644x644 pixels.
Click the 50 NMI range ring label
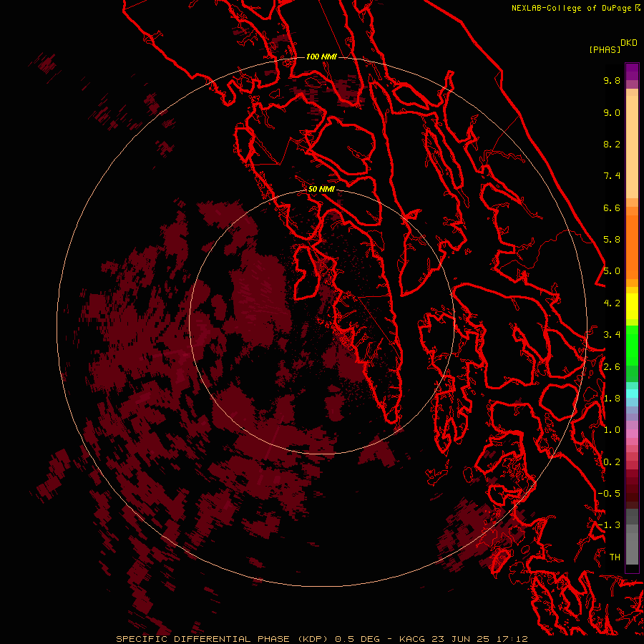pyautogui.click(x=321, y=189)
